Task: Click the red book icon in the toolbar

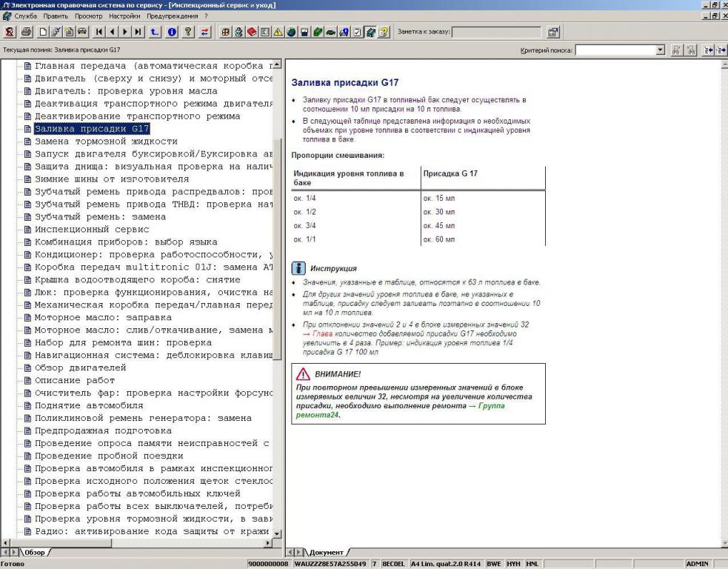Action: pyautogui.click(x=251, y=32)
